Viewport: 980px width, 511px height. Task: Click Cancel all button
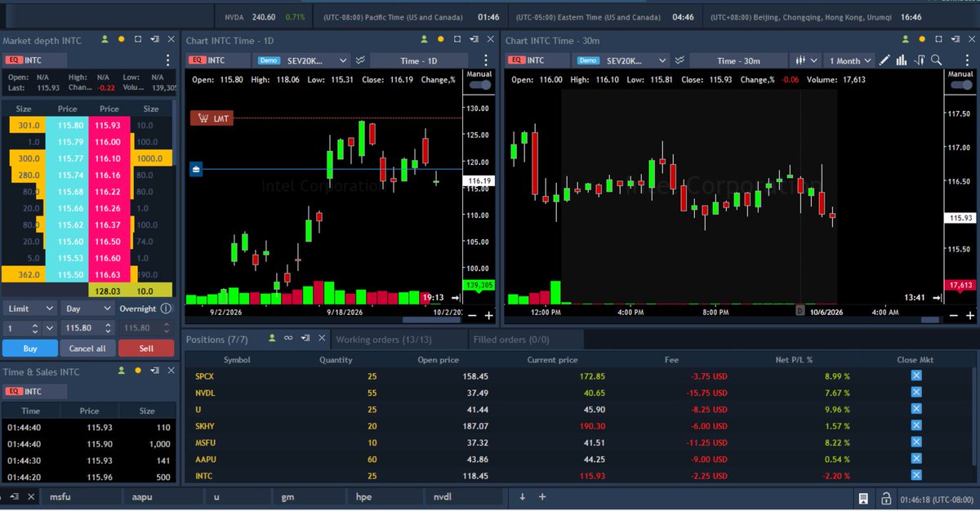click(x=87, y=348)
